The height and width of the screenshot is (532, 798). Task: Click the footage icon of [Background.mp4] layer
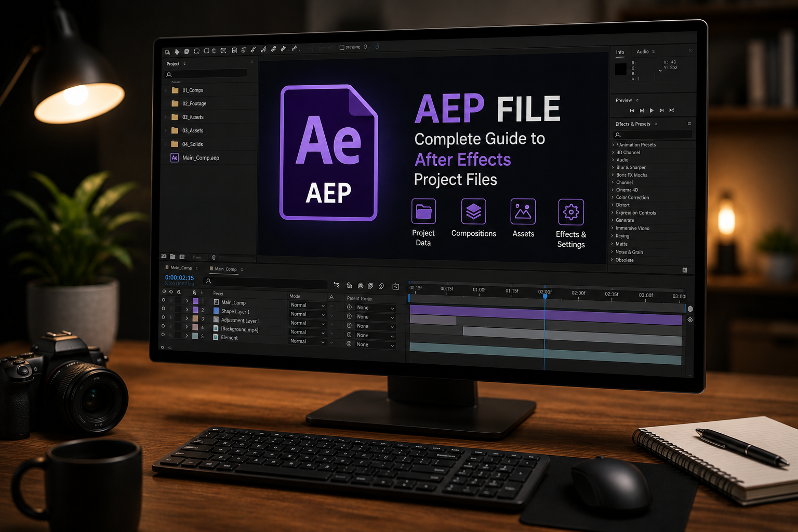(216, 328)
